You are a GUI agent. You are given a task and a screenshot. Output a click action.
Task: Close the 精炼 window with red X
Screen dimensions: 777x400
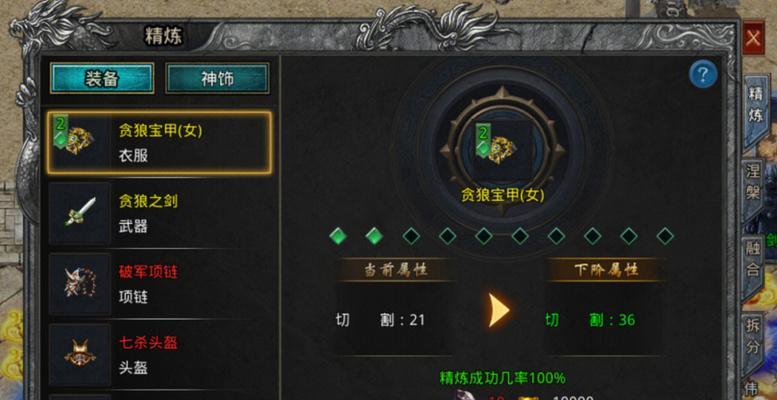(753, 38)
